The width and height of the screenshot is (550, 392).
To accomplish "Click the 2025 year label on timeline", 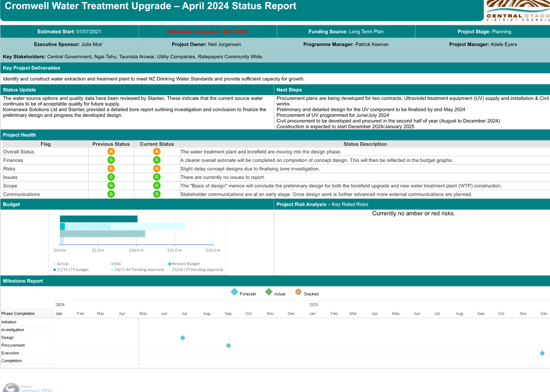I will click(313, 305).
